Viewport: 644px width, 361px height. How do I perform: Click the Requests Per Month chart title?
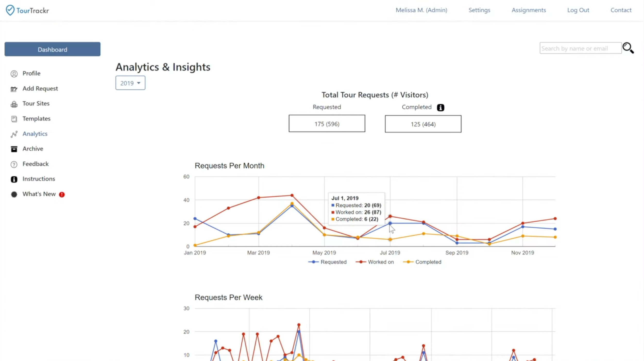(x=230, y=166)
